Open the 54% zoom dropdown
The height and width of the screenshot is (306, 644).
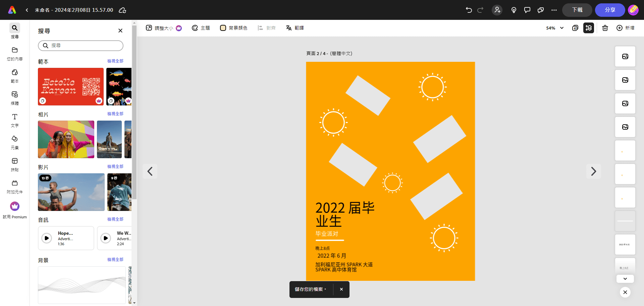coord(555,28)
